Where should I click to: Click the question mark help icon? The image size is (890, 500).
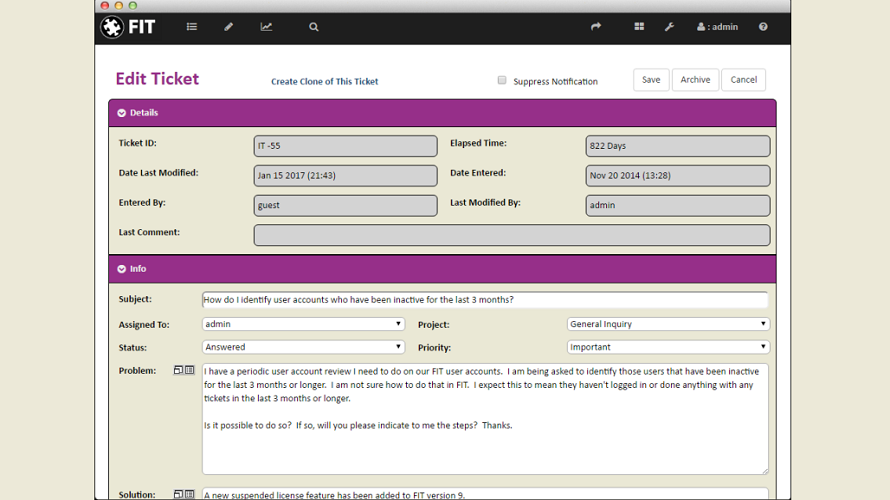(763, 27)
